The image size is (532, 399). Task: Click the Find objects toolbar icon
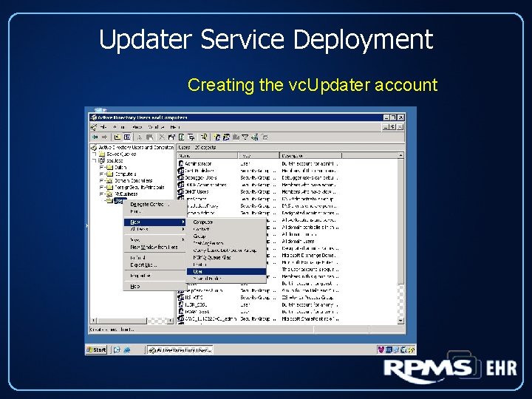tap(255, 137)
